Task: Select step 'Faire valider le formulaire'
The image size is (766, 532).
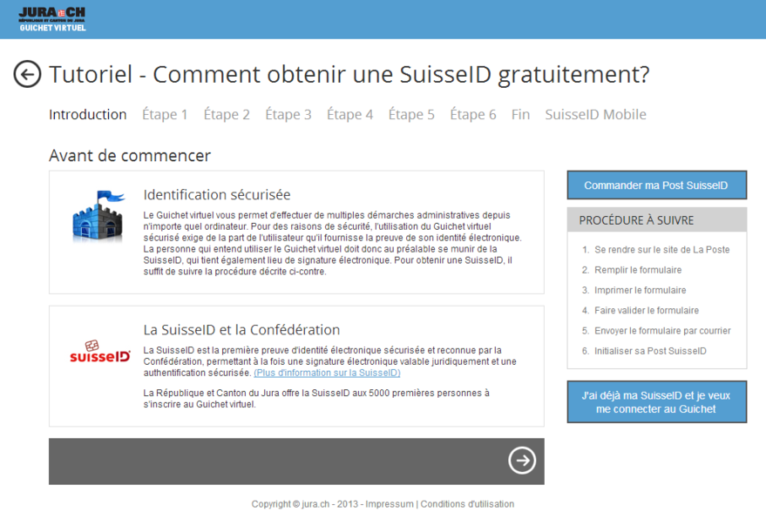Action: click(x=647, y=311)
